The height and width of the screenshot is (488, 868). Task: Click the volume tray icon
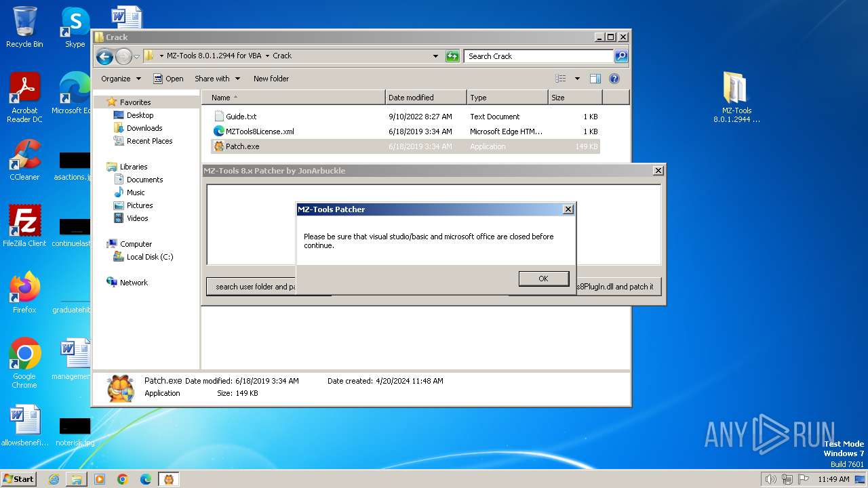(x=771, y=479)
